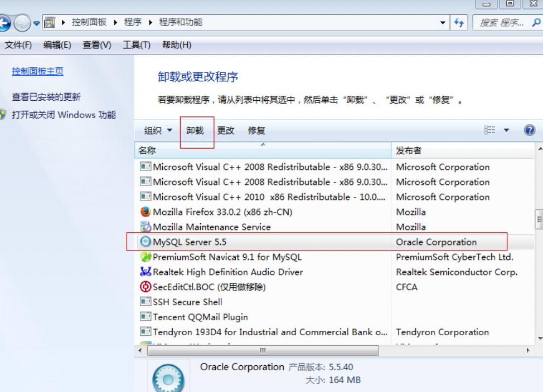Click the horizontal scrollbar left arrow
The height and width of the screenshot is (392, 543).
click(140, 350)
